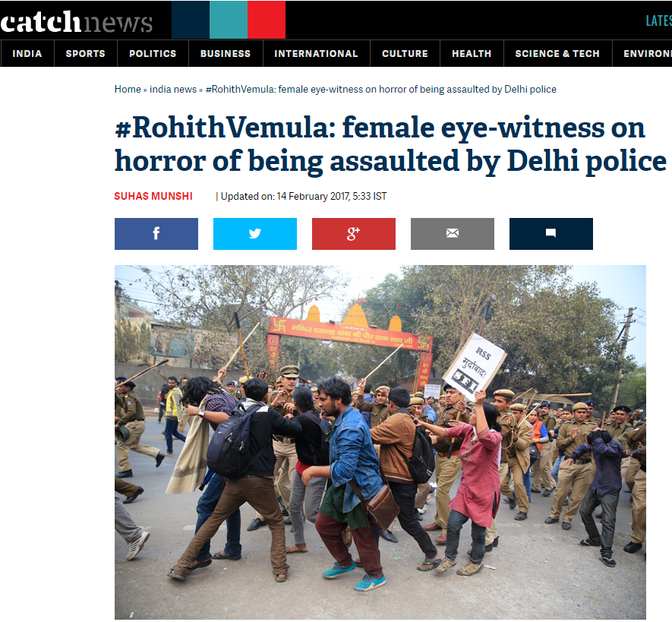
Task: Click Home breadcrumb link
Action: pyautogui.click(x=128, y=89)
